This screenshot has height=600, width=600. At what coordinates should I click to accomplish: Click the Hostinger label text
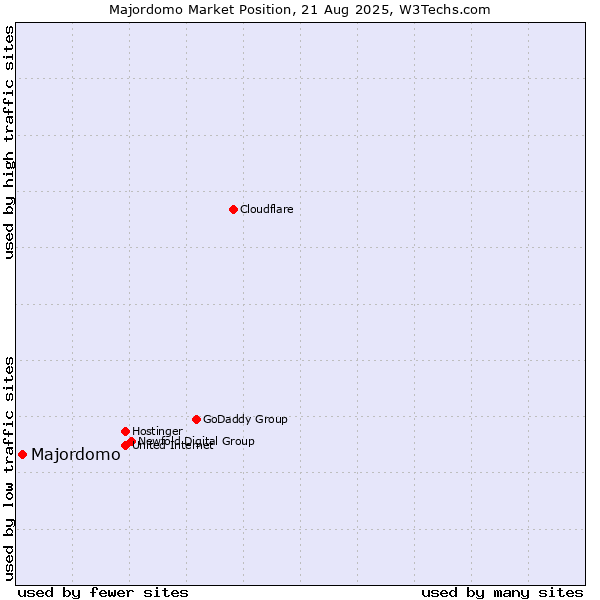point(157,431)
